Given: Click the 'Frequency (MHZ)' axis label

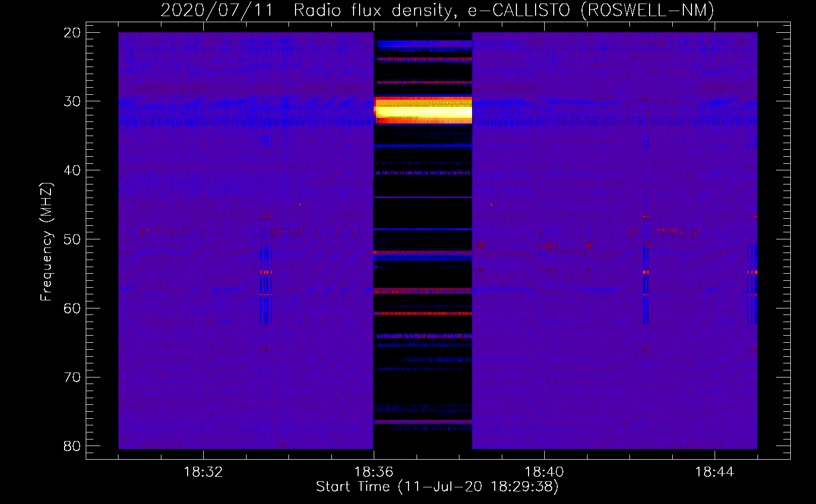Looking at the screenshot, I should pos(46,242).
